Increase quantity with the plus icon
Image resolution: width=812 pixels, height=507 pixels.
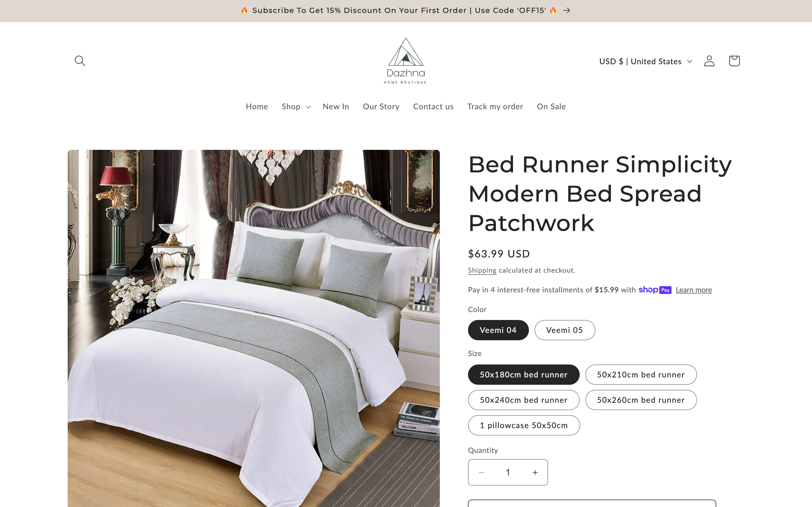[x=535, y=472]
